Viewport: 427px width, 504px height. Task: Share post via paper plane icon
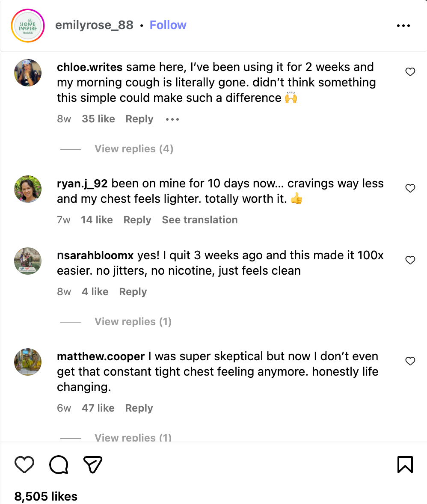(93, 465)
